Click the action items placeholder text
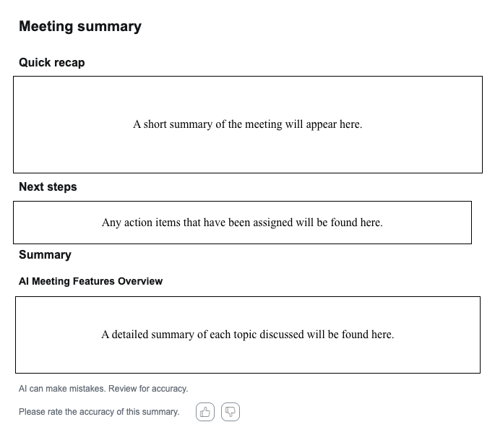 point(242,223)
